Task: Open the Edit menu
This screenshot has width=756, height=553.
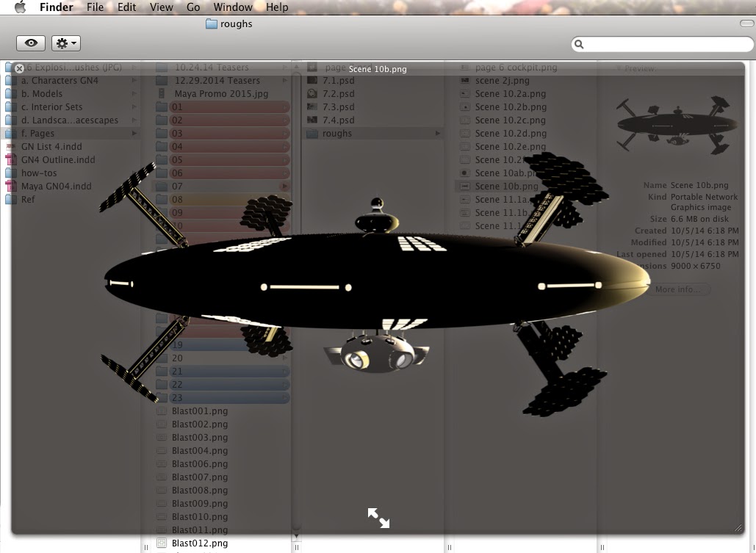Action: [x=127, y=7]
